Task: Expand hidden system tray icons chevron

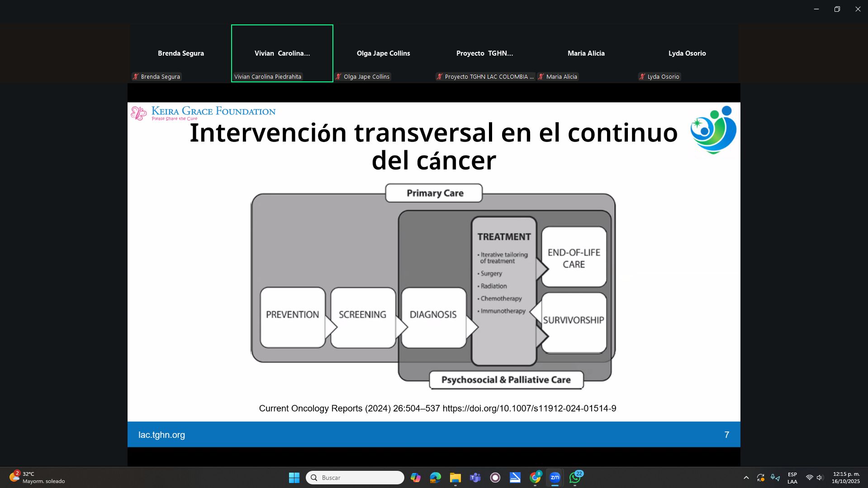Action: click(x=746, y=478)
